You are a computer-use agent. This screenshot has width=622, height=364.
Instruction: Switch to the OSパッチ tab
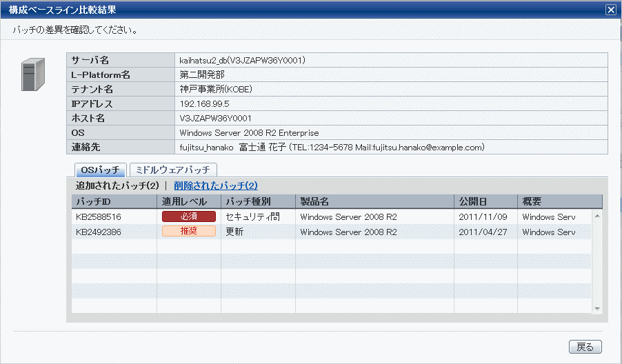pyautogui.click(x=101, y=170)
